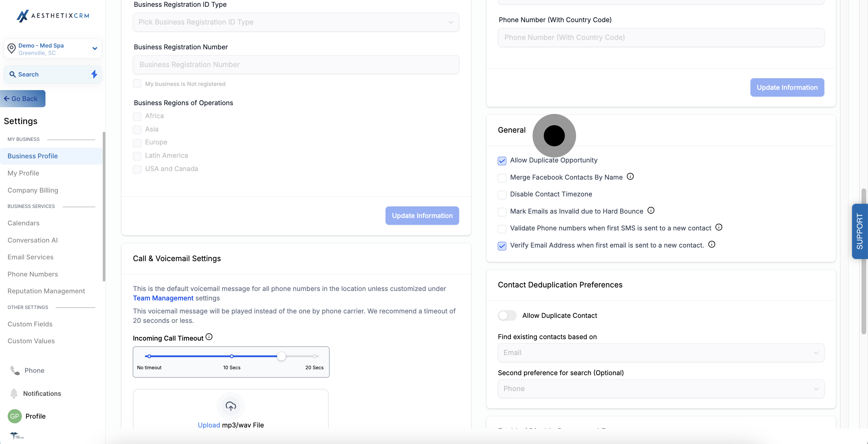868x444 pixels.
Task: Uncheck Allow Duplicate Opportunity checkbox
Action: (x=502, y=161)
